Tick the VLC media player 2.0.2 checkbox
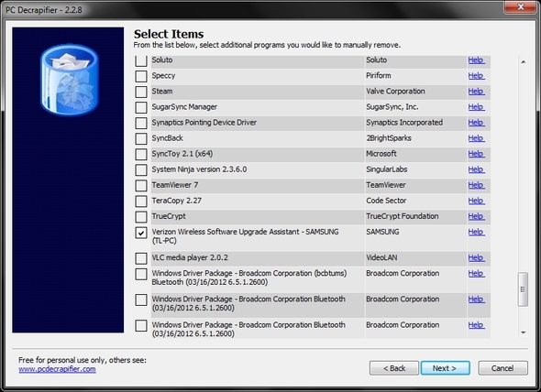Screen dimensions: 541x392 click(141, 258)
